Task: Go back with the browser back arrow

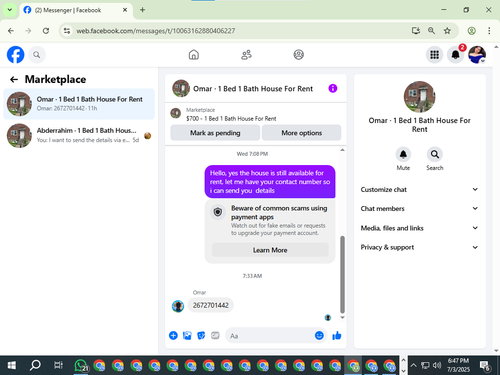Action: [11, 31]
